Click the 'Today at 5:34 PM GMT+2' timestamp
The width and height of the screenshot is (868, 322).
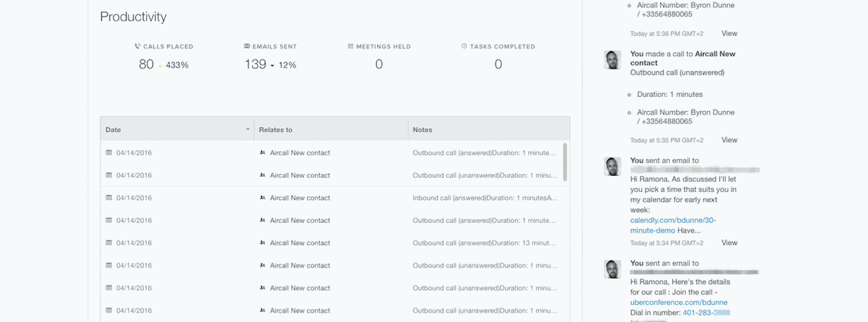click(667, 243)
